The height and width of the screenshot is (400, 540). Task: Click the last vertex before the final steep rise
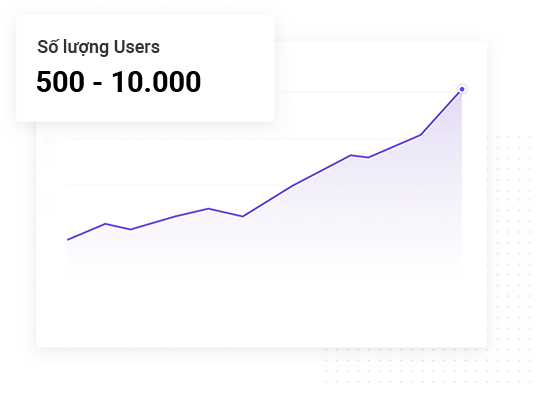(x=420, y=135)
